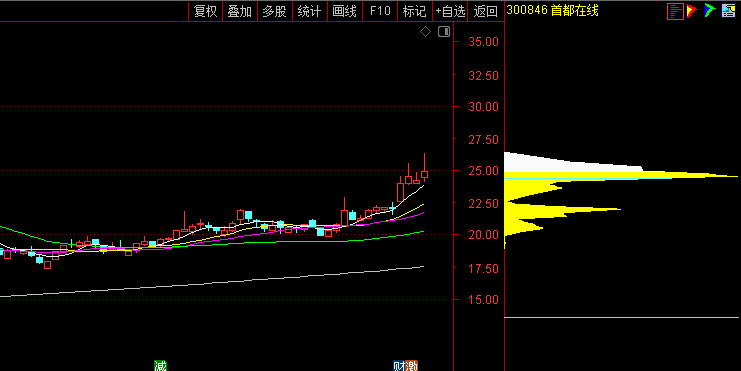
Task: Add the stock via +自选
Action: (450, 11)
